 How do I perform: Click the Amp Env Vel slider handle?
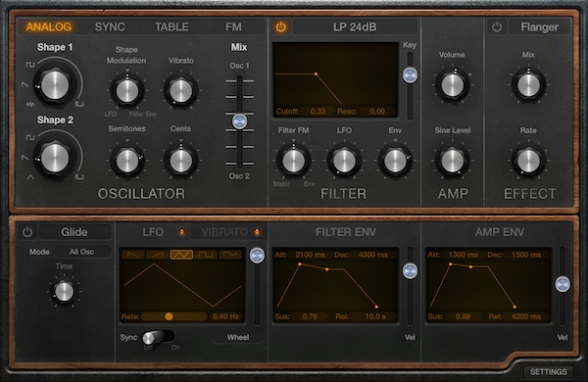point(563,284)
